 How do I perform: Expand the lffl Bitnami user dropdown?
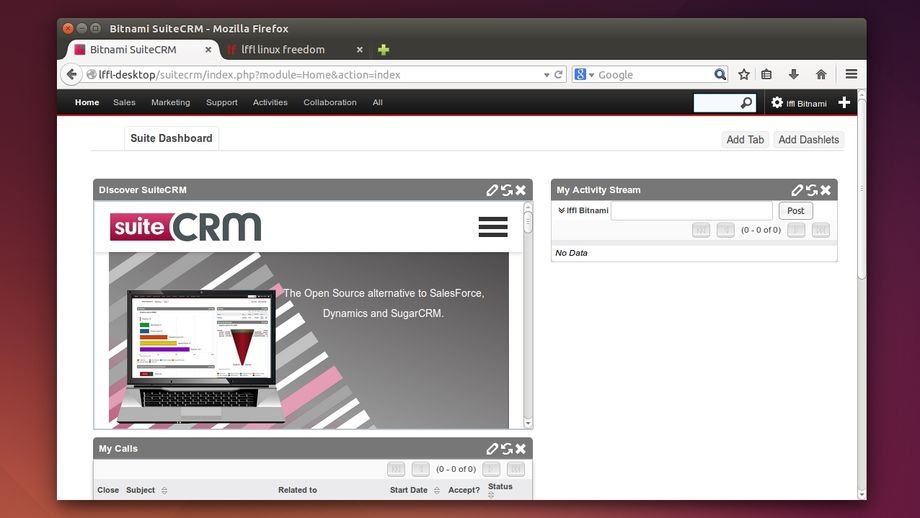click(799, 103)
